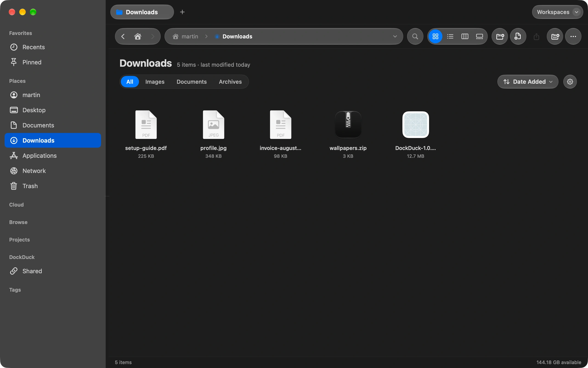Open Recents in the sidebar

pos(53,47)
